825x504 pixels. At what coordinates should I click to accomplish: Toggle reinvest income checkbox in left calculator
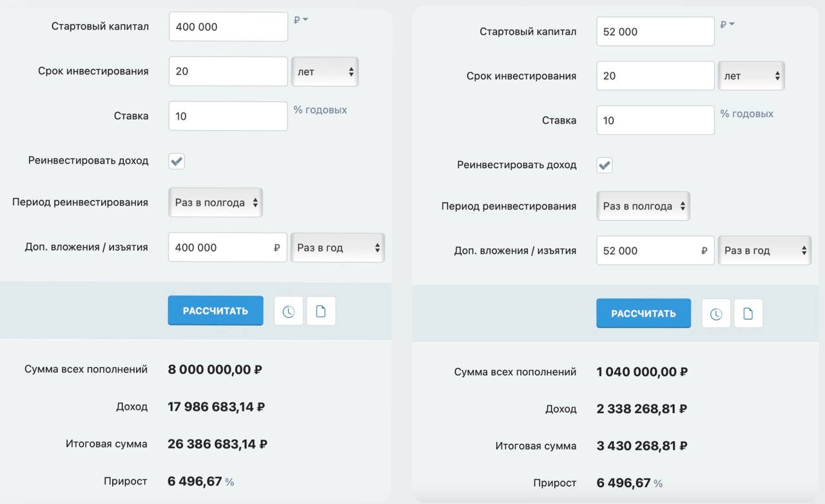177,161
